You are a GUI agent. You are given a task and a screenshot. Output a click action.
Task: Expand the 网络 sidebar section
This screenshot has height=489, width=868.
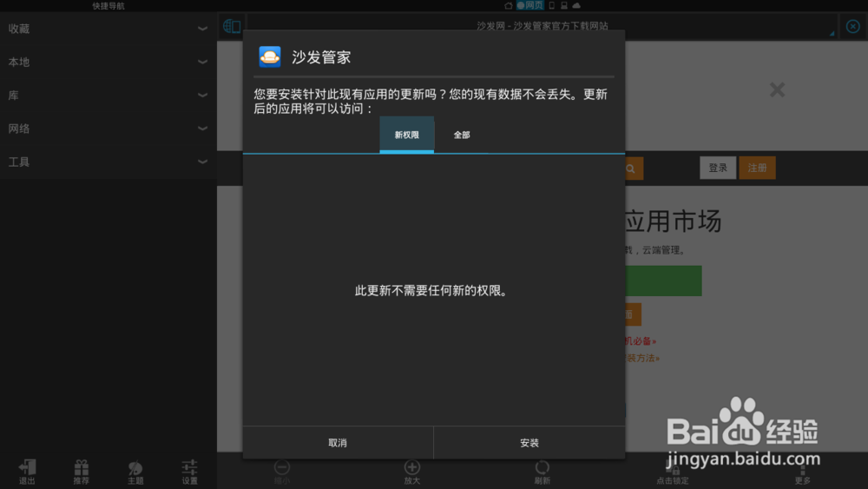108,128
